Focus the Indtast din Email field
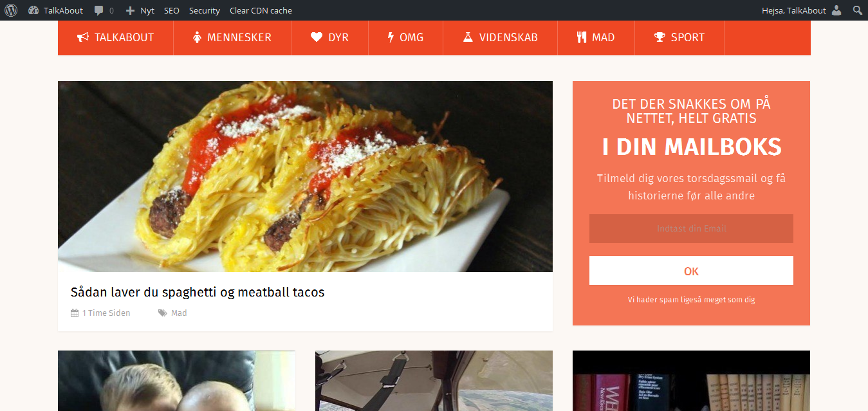The width and height of the screenshot is (868, 411). (691, 228)
